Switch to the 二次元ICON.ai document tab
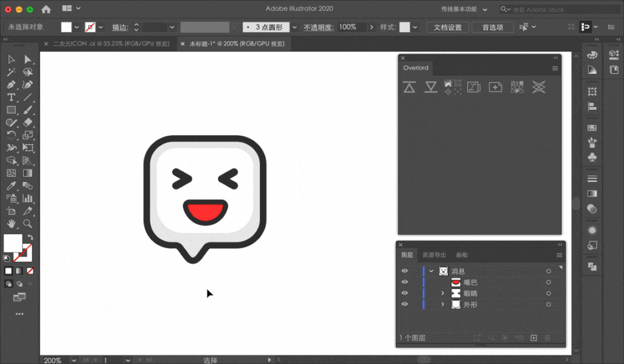The height and width of the screenshot is (364, 624). coord(111,44)
